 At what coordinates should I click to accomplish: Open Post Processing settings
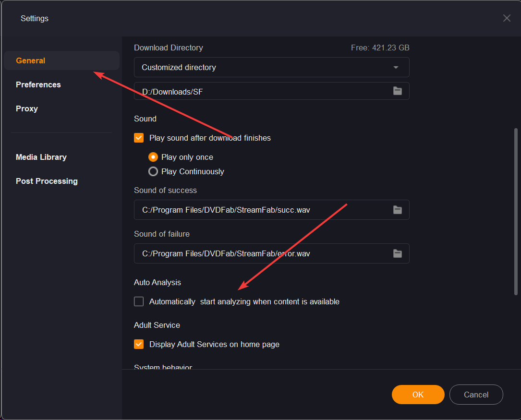(47, 181)
